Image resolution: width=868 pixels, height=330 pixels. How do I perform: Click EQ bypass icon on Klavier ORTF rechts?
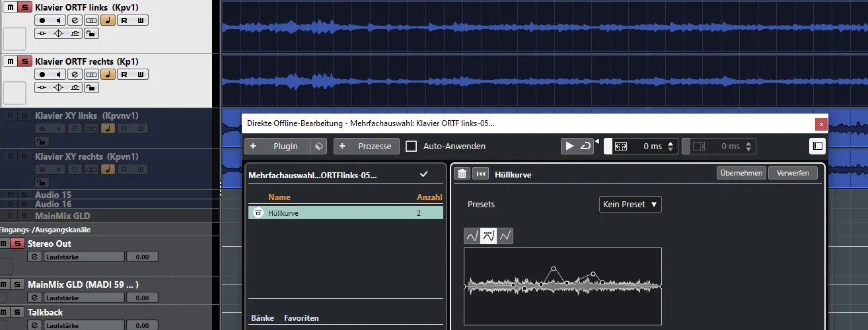[59, 88]
